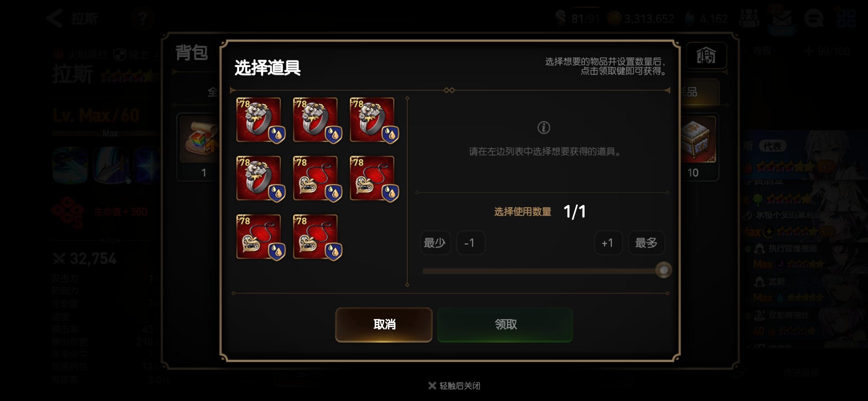Select the second necklace in bottom row
The width and height of the screenshot is (868, 401).
pyautogui.click(x=316, y=237)
